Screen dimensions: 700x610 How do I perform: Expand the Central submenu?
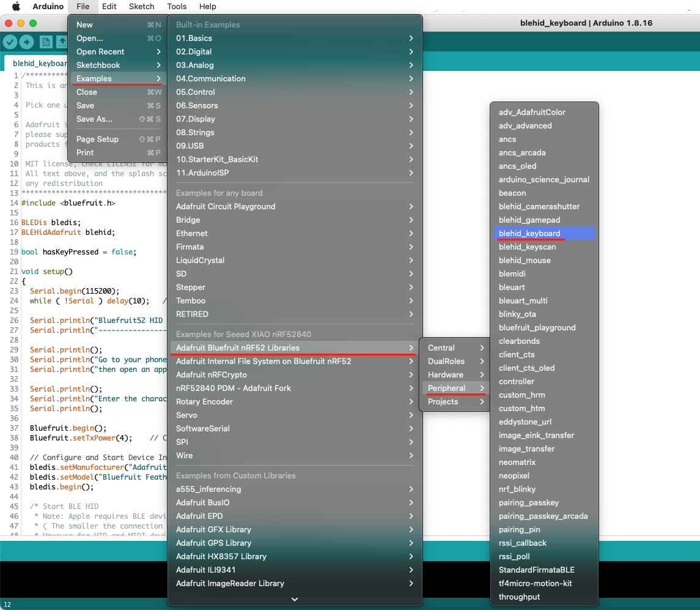(455, 348)
